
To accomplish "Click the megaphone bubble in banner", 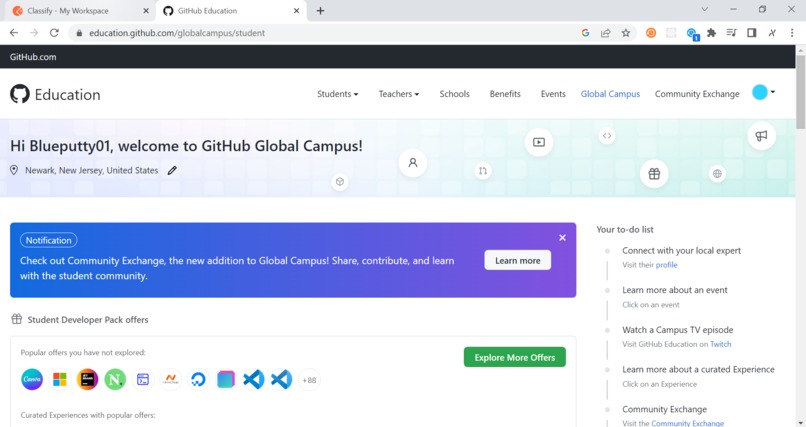I will 761,136.
